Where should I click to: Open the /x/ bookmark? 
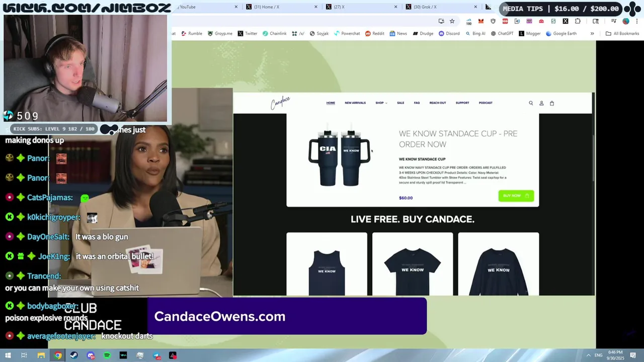(x=298, y=34)
